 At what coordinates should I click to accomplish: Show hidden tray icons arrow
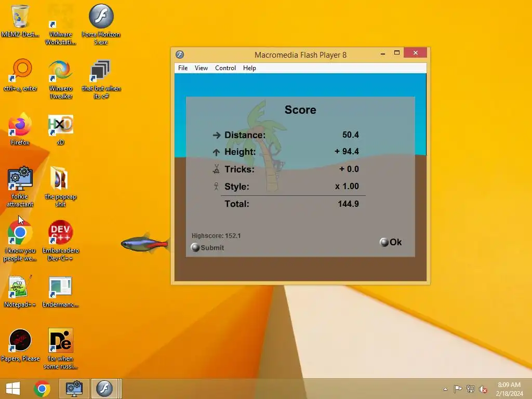pos(445,389)
